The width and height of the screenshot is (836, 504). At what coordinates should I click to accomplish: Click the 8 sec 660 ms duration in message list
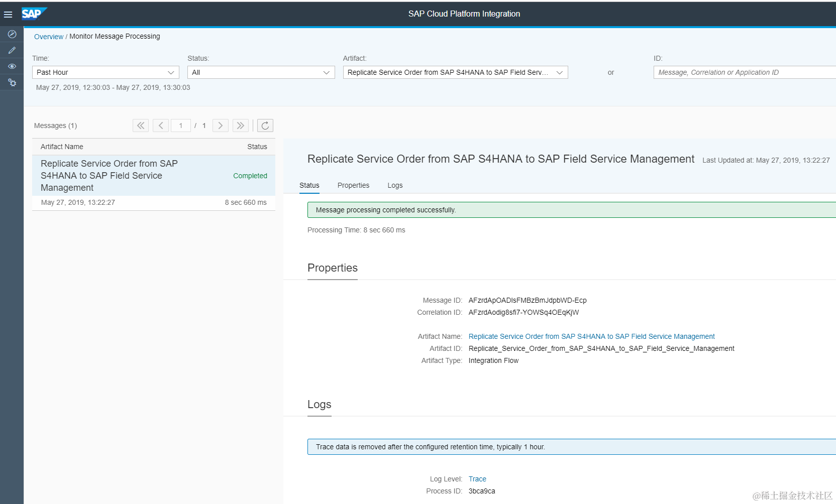click(246, 202)
